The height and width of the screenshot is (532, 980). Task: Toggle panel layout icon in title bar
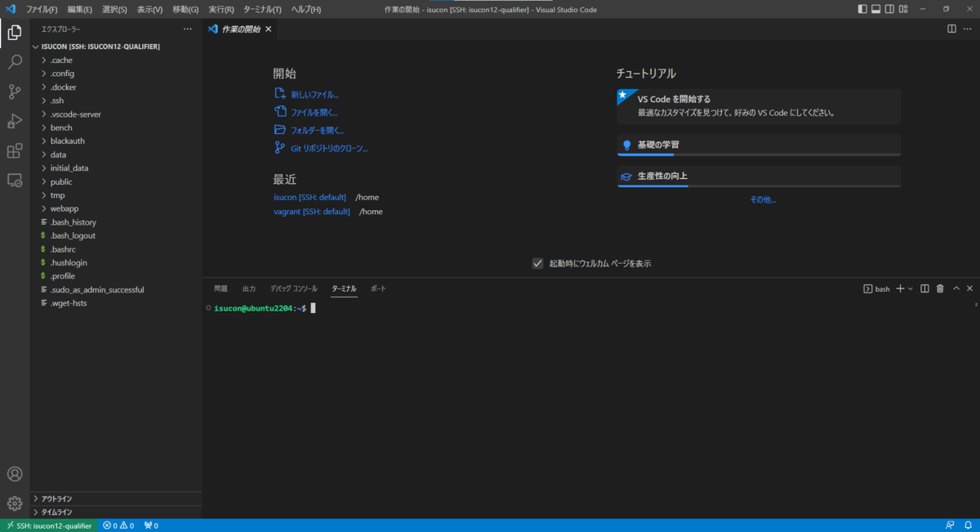click(x=876, y=9)
